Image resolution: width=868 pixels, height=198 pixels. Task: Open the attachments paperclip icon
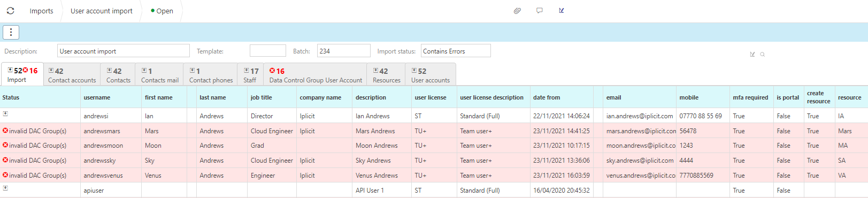pyautogui.click(x=517, y=11)
